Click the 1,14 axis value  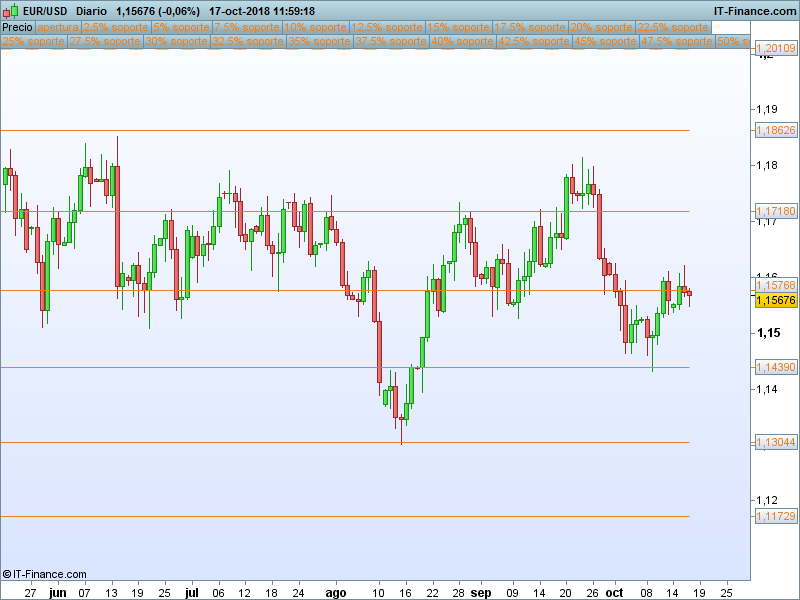point(767,389)
